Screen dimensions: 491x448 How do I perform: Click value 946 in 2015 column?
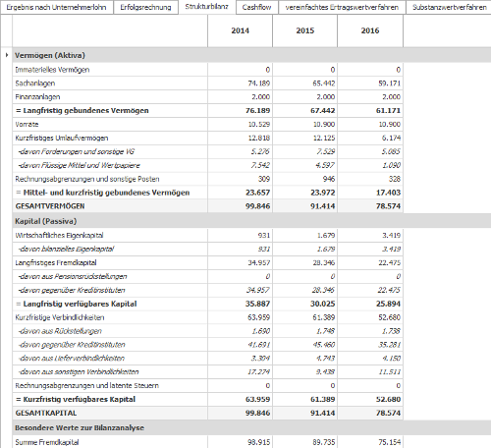328,179
